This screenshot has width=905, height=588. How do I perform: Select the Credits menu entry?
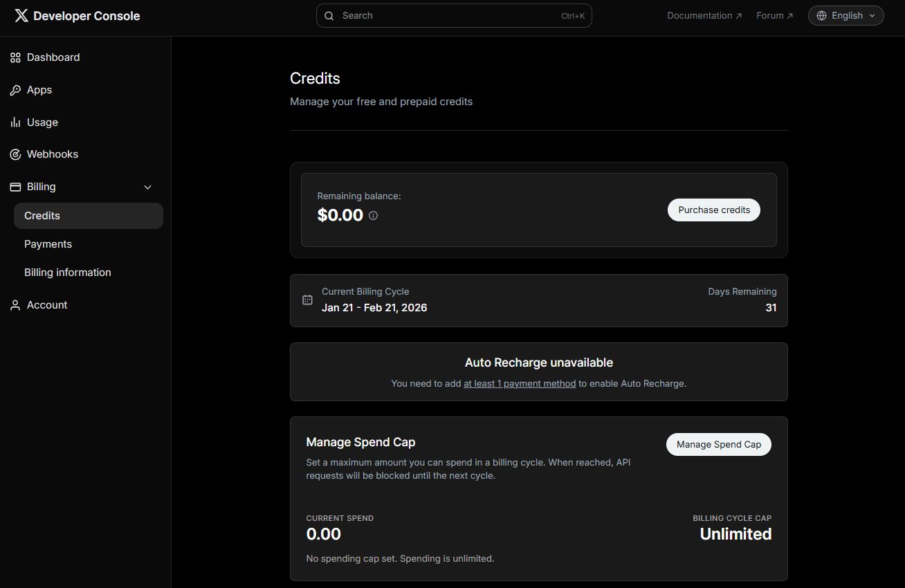[x=42, y=215]
